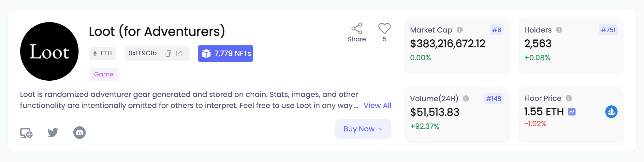Screen dimensions: 644x162
Task: Expand description with View All
Action: (x=377, y=105)
